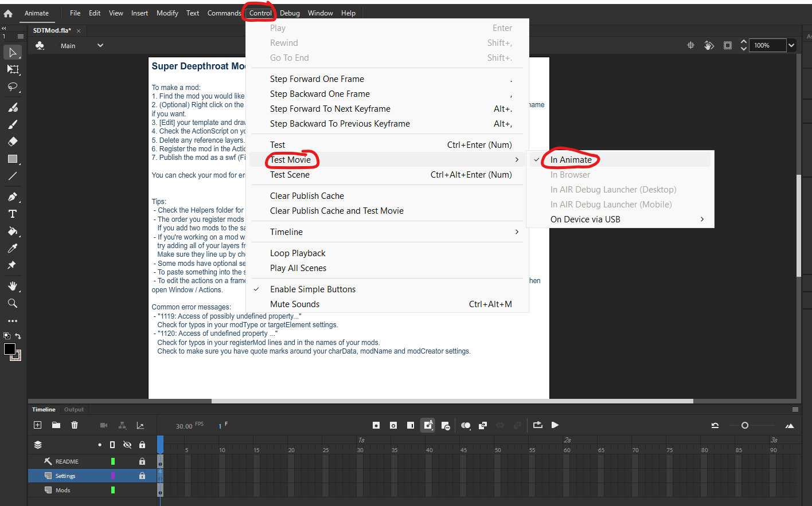Select the Paint Bucket tool
812x506 pixels.
[x=13, y=232]
